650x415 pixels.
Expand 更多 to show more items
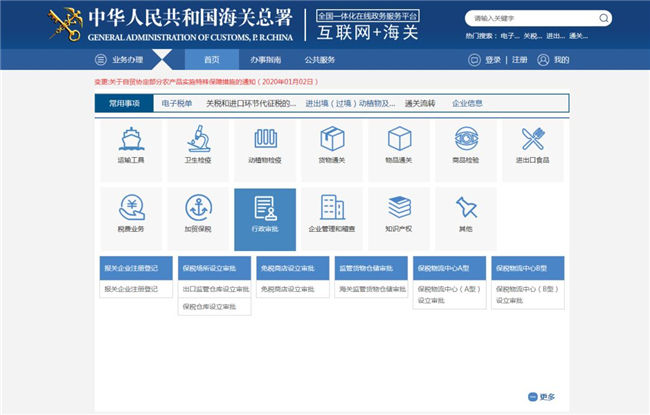tap(540, 397)
